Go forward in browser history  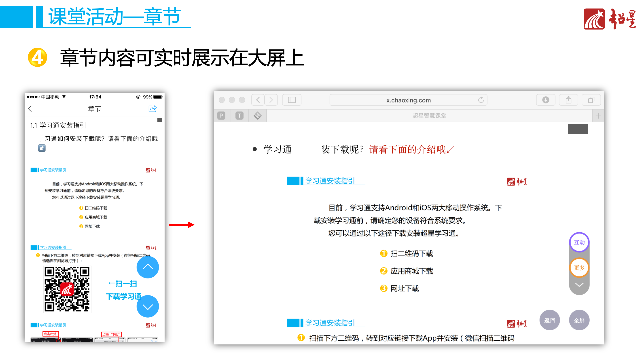coord(271,100)
